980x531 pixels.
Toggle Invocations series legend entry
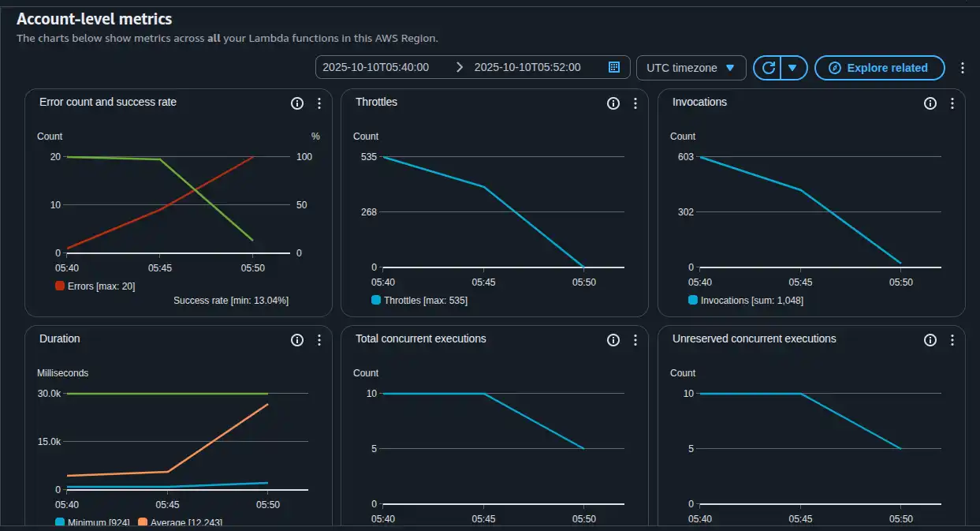[745, 301]
